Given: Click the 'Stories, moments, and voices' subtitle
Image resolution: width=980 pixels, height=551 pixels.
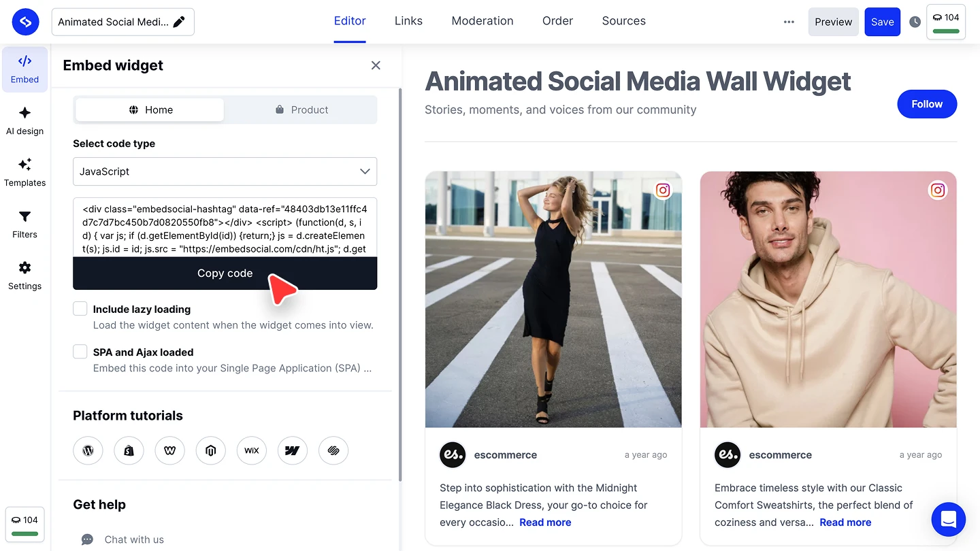Looking at the screenshot, I should tap(560, 110).
